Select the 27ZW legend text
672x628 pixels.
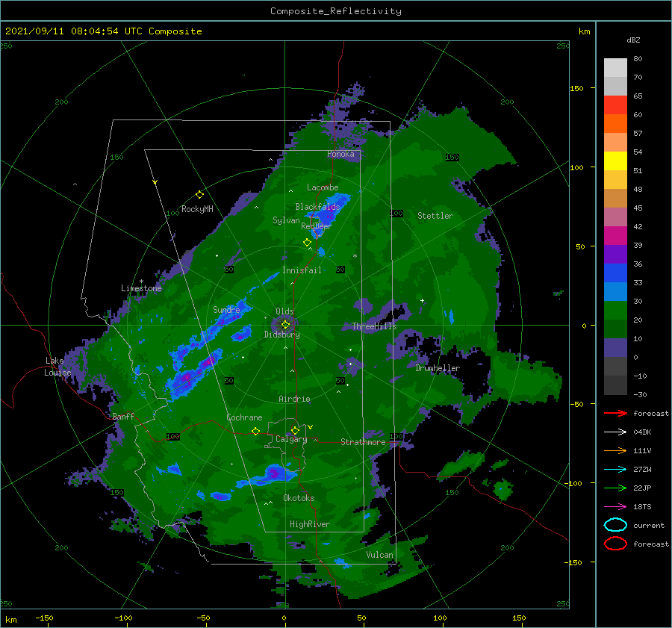pyautogui.click(x=642, y=470)
